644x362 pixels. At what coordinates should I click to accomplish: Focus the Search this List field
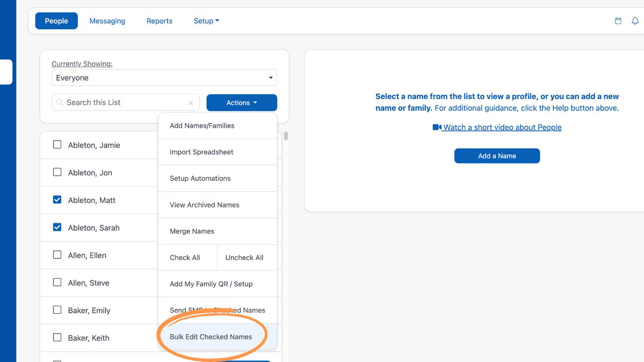(x=126, y=102)
